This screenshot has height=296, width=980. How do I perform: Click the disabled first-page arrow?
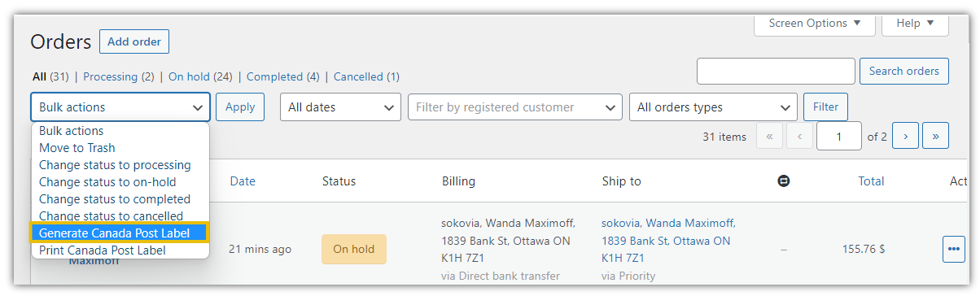click(769, 137)
